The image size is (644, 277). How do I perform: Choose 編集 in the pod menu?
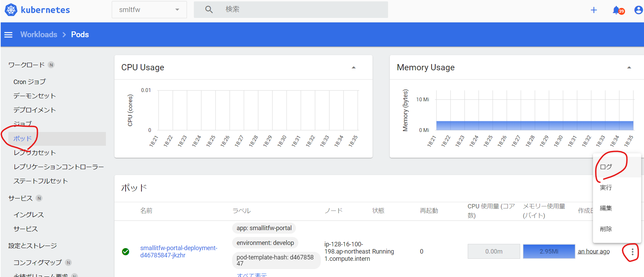[x=606, y=208]
